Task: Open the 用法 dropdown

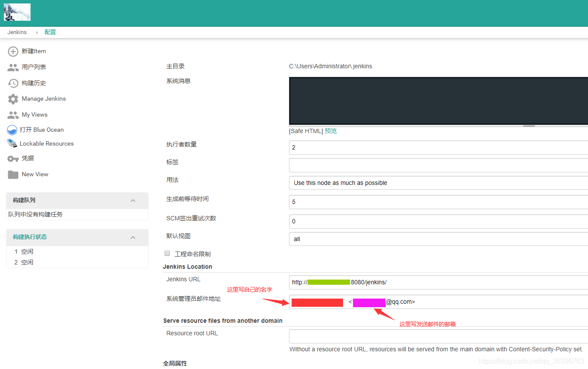Action: (x=439, y=183)
